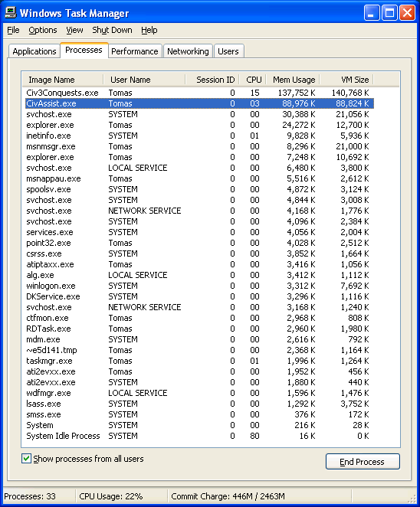Viewport: 420px width, 507px height.
Task: Sort by Mem Usage column header
Action: (x=293, y=80)
